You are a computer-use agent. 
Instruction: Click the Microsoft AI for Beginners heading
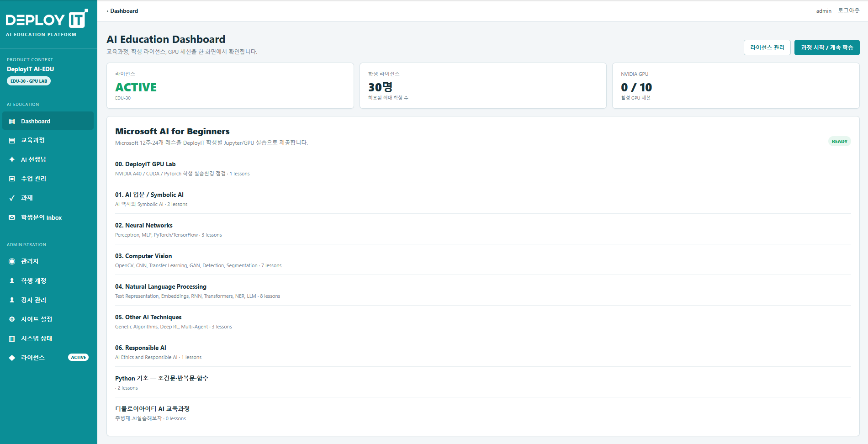pyautogui.click(x=172, y=132)
